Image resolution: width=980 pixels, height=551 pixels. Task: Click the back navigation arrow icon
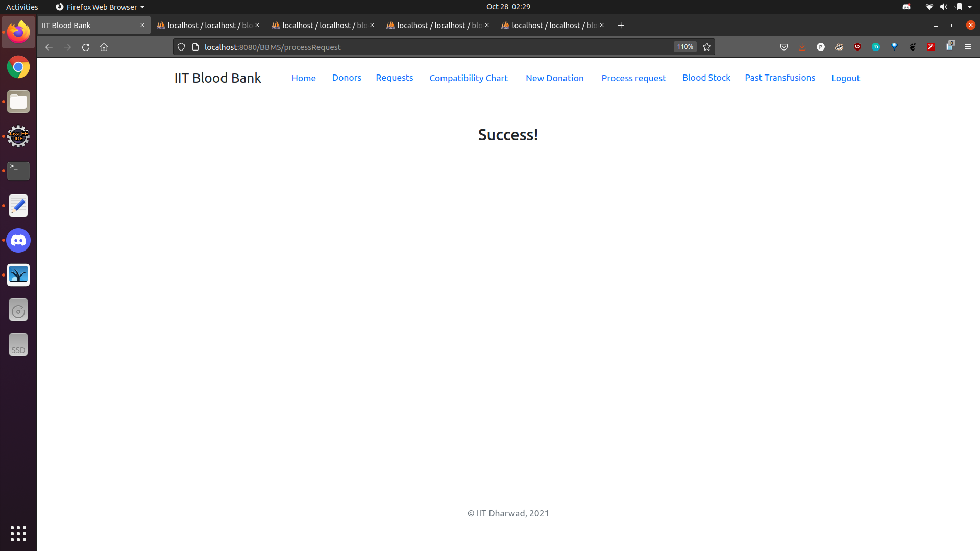point(48,47)
